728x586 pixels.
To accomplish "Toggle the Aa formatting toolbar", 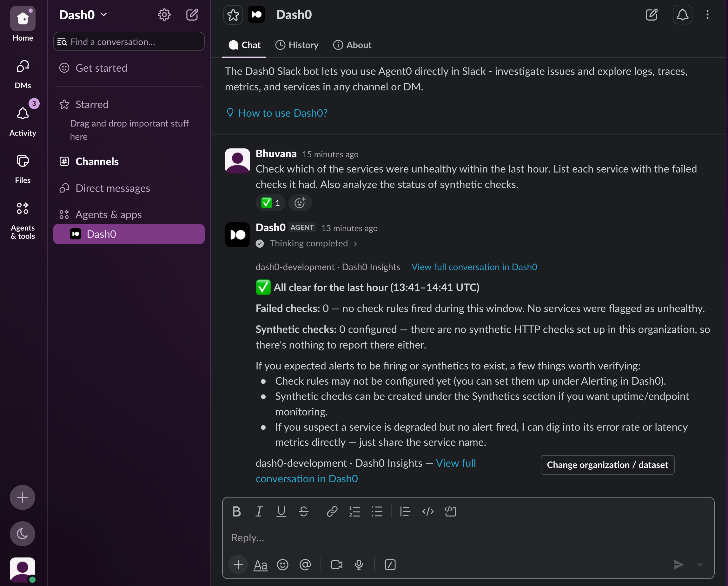I will click(x=261, y=564).
